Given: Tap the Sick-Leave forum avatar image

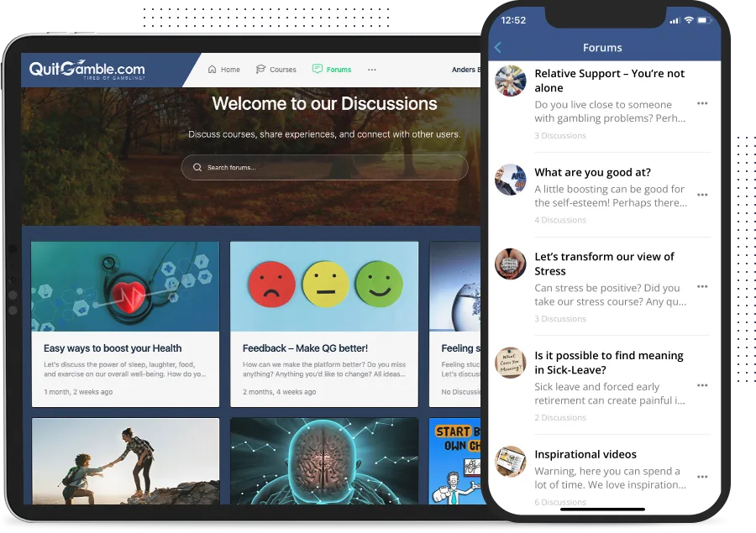Looking at the screenshot, I should click(x=510, y=363).
